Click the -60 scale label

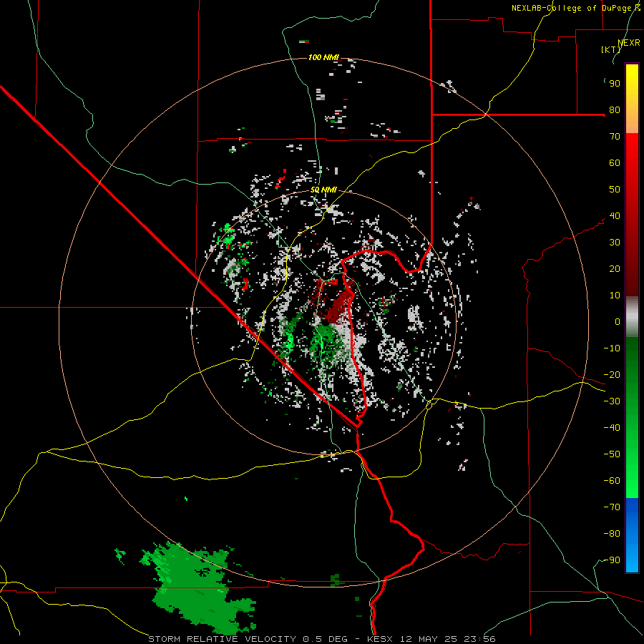coord(612,481)
